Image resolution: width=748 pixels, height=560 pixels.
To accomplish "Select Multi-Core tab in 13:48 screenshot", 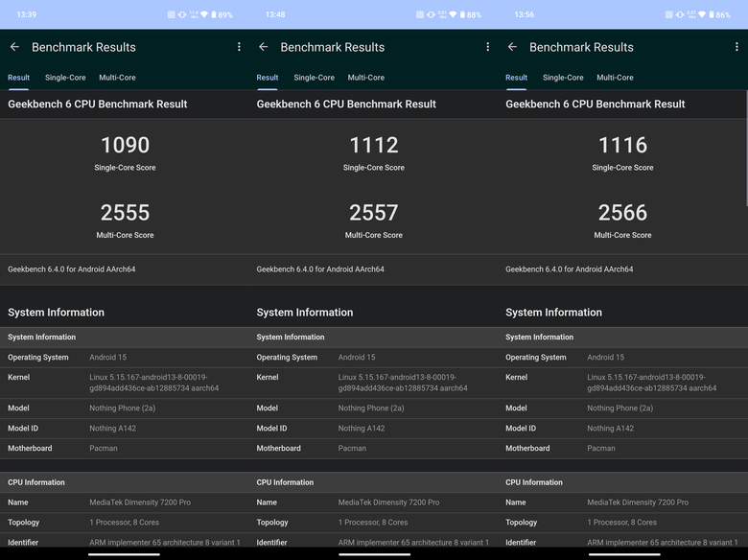I will pyautogui.click(x=366, y=78).
